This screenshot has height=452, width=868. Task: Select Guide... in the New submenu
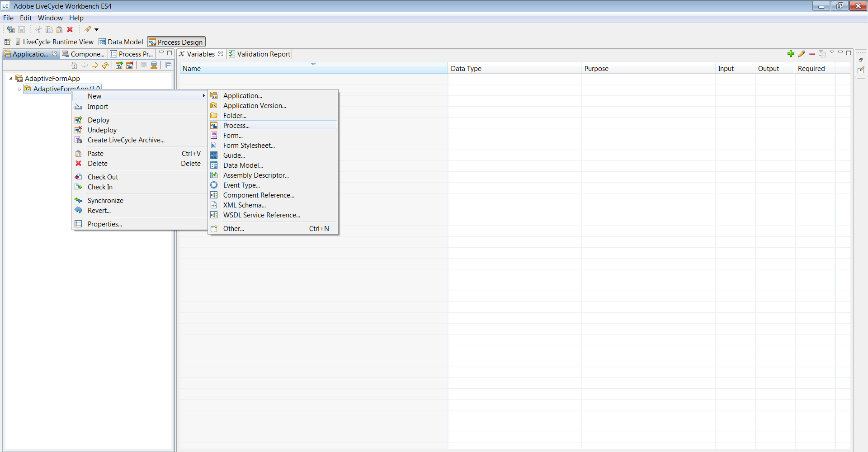(273, 155)
